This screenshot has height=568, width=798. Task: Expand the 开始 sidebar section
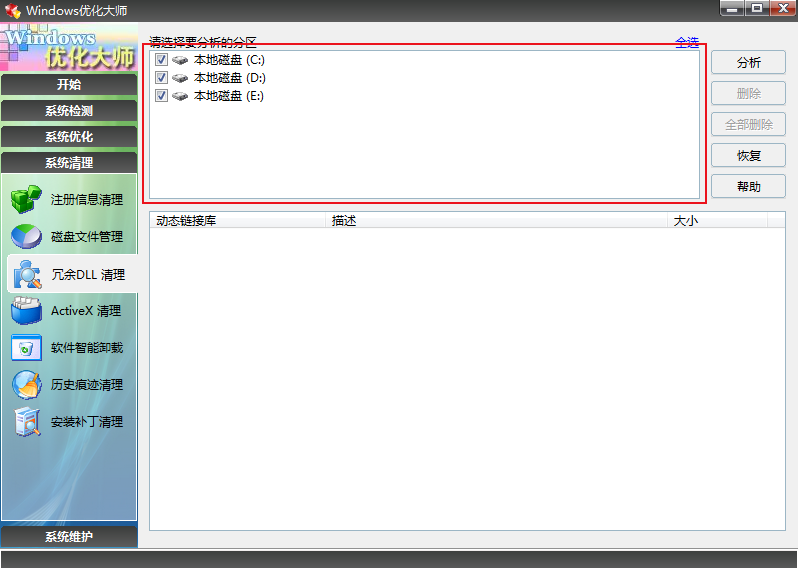point(69,85)
